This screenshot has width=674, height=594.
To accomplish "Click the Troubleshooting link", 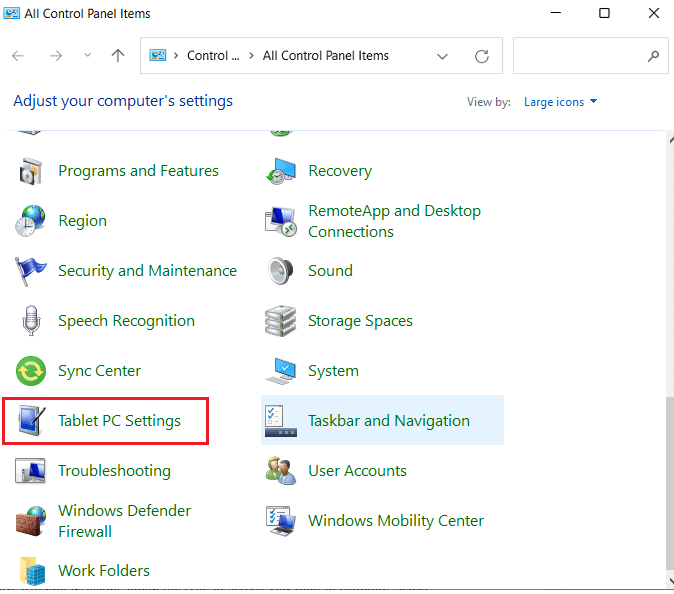I will point(114,471).
